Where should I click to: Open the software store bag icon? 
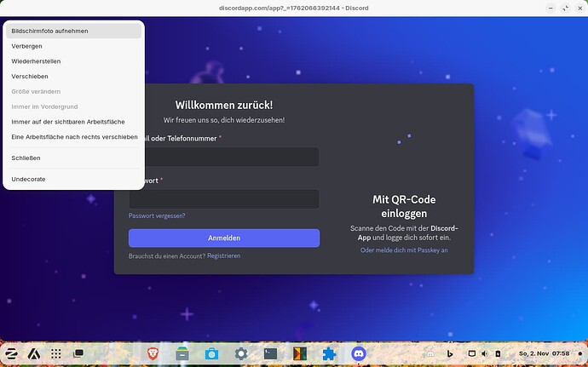coord(211,353)
